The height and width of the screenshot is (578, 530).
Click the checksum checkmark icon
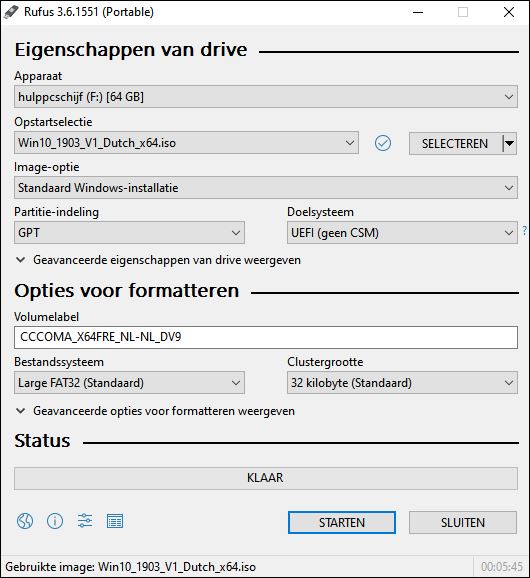(x=383, y=143)
